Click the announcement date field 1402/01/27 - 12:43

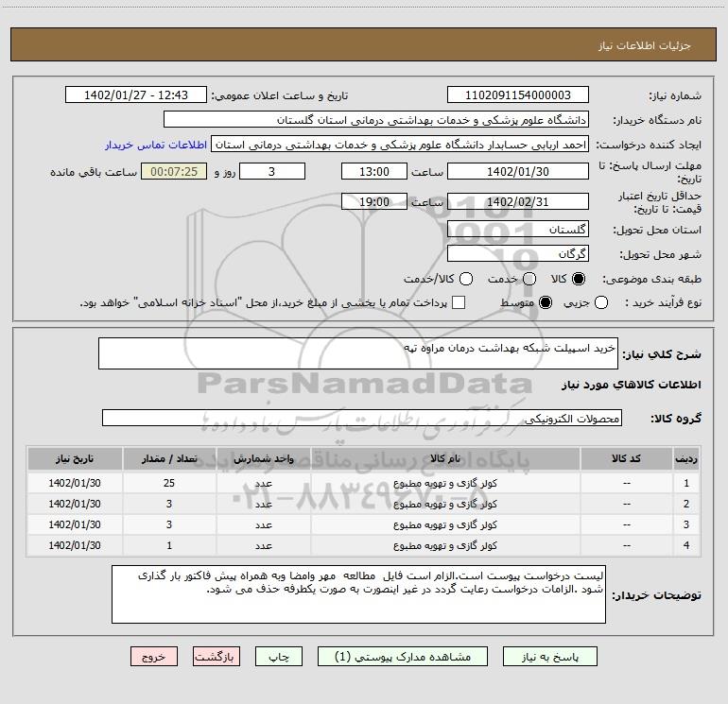pos(136,95)
